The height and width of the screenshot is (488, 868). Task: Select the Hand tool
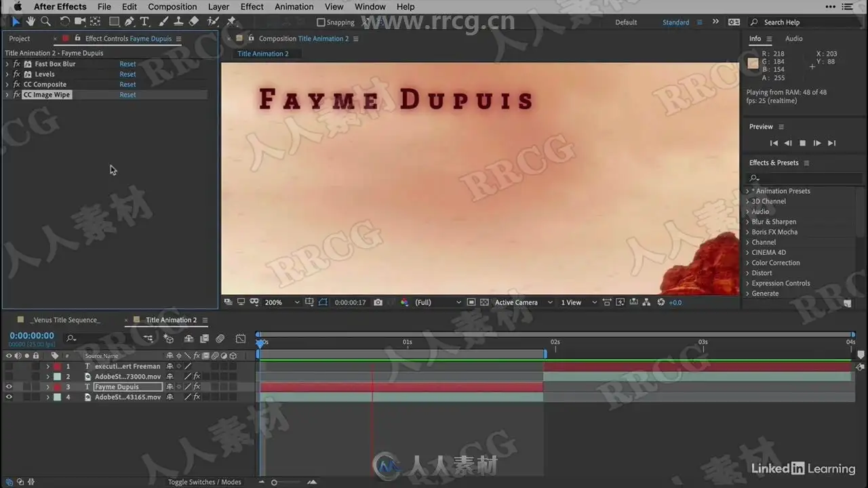pos(31,22)
